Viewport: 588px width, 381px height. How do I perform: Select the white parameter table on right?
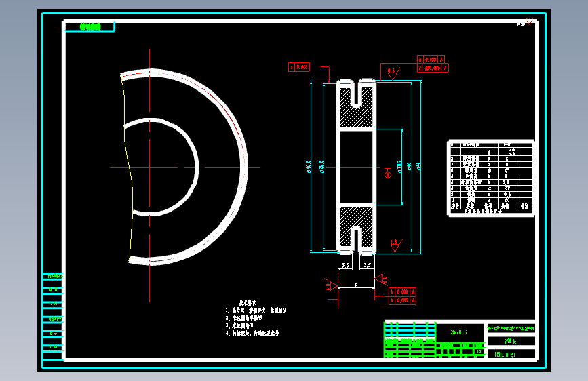491,178
